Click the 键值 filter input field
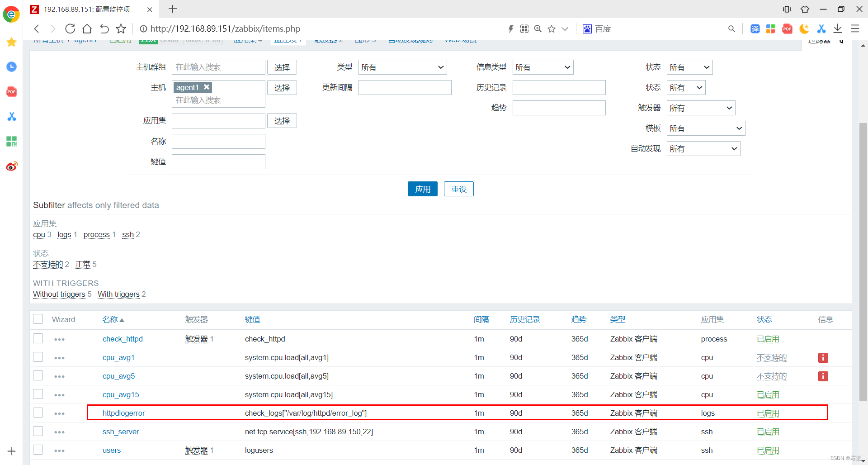Screen dimensions: 868x465 [218, 161]
